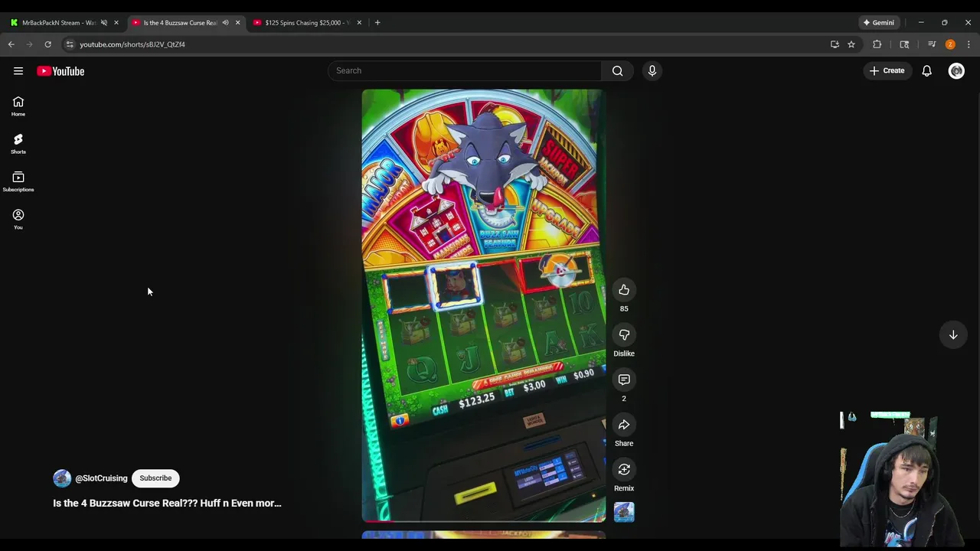Open the @SlotCruising channel link

(101, 478)
